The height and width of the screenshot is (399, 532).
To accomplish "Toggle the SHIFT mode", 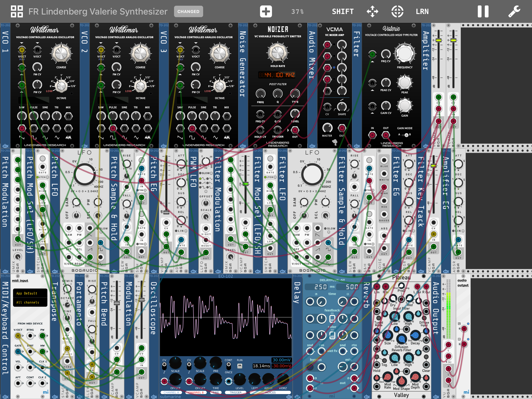I will click(x=343, y=11).
